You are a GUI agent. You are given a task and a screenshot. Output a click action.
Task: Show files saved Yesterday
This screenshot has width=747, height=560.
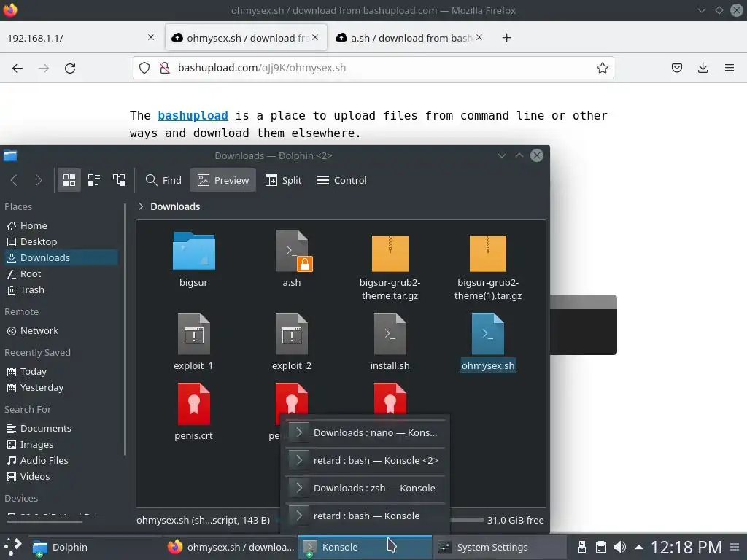61,388
